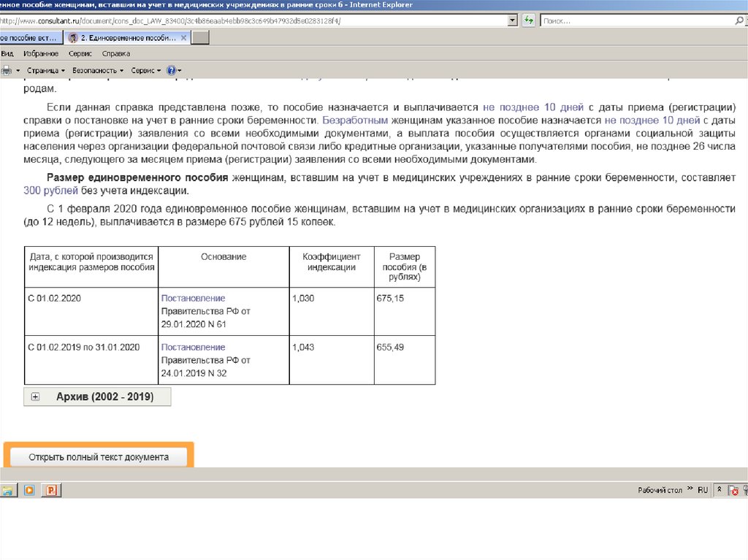This screenshot has width=748, height=560.
Task: Click the 'Поиск...' search field
Action: coord(637,20)
